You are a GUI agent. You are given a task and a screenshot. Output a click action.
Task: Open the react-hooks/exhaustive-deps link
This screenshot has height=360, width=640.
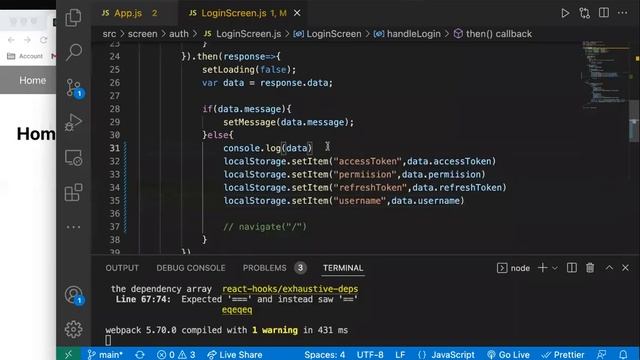pos(290,289)
